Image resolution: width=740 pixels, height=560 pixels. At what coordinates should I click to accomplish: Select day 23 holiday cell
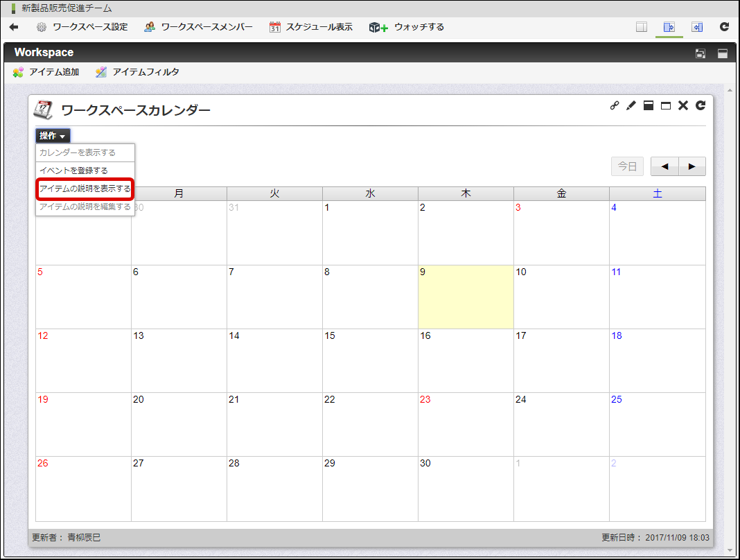coord(466,424)
